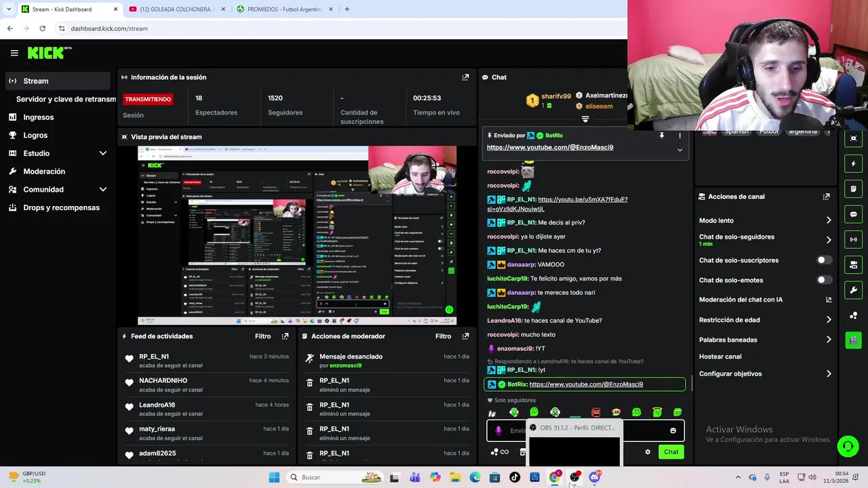Open a new browser tab
This screenshot has height=488, width=868.
347,9
